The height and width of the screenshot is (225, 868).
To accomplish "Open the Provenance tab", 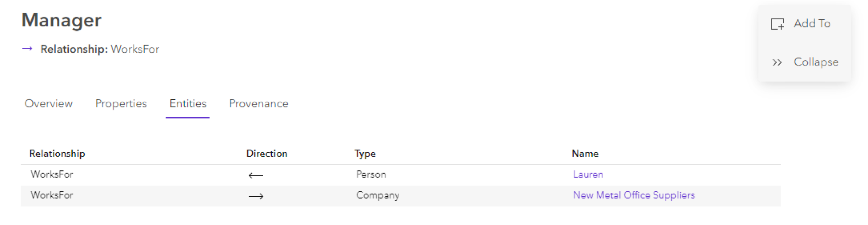I will [x=258, y=104].
